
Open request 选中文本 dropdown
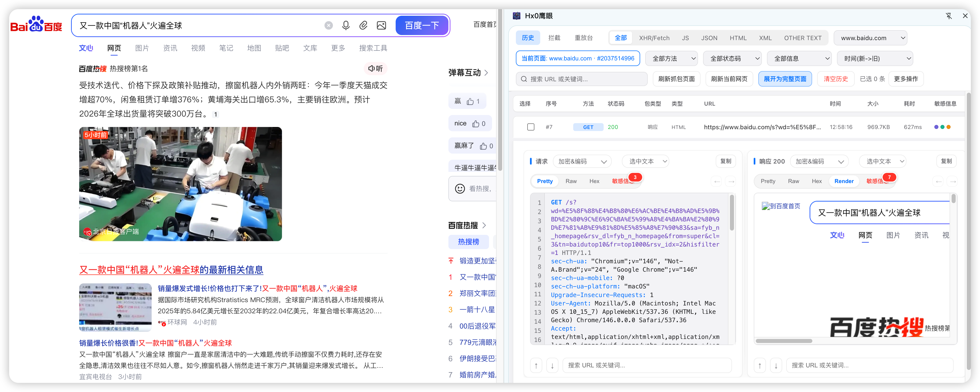click(x=645, y=161)
